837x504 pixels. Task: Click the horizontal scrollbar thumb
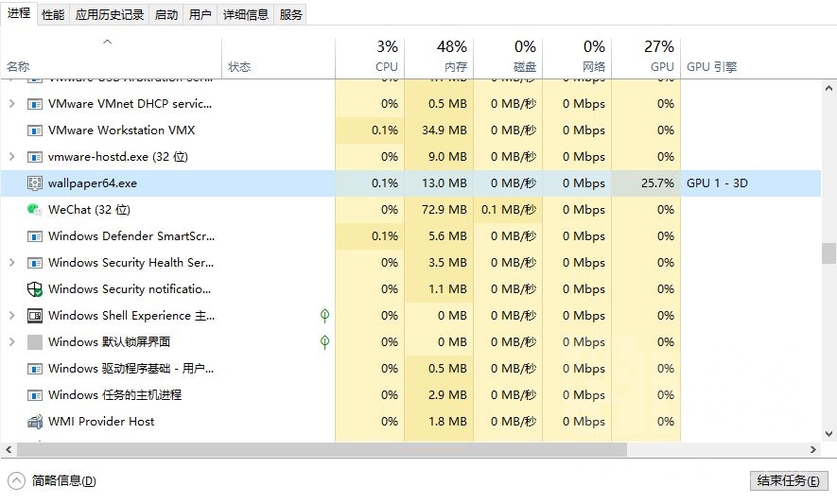point(317,450)
